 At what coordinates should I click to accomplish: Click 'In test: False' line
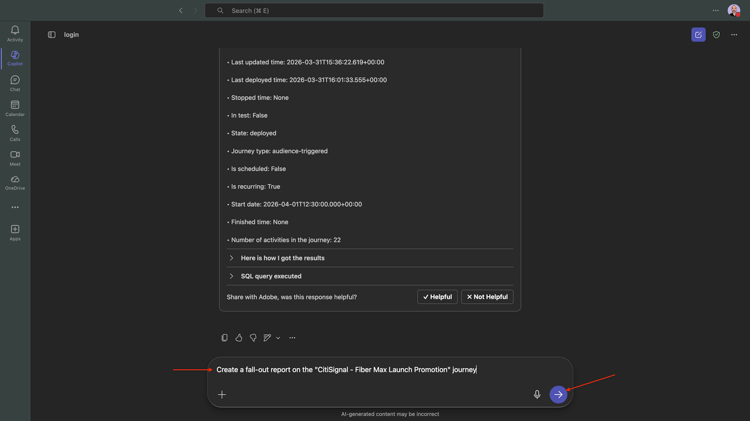coord(247,115)
